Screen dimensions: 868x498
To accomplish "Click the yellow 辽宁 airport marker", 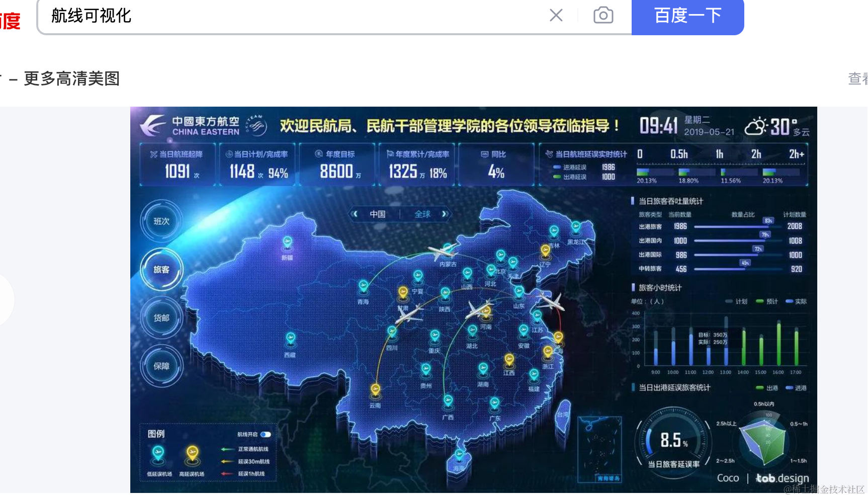I will (545, 251).
